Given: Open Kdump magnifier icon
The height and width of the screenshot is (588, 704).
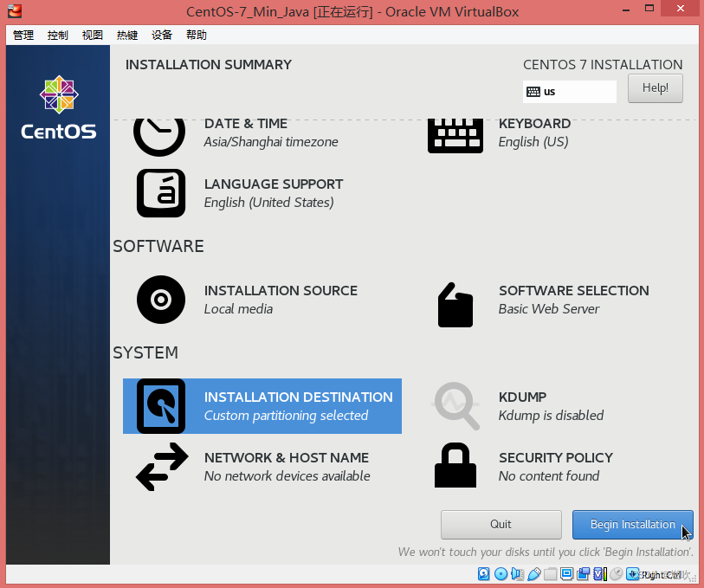Looking at the screenshot, I should click(x=455, y=406).
